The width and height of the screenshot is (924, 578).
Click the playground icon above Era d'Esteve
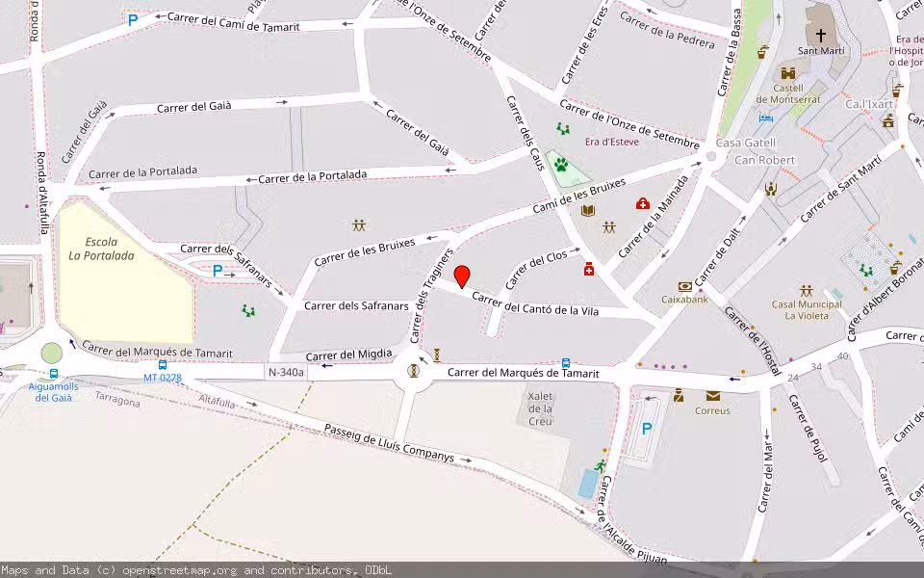(563, 128)
